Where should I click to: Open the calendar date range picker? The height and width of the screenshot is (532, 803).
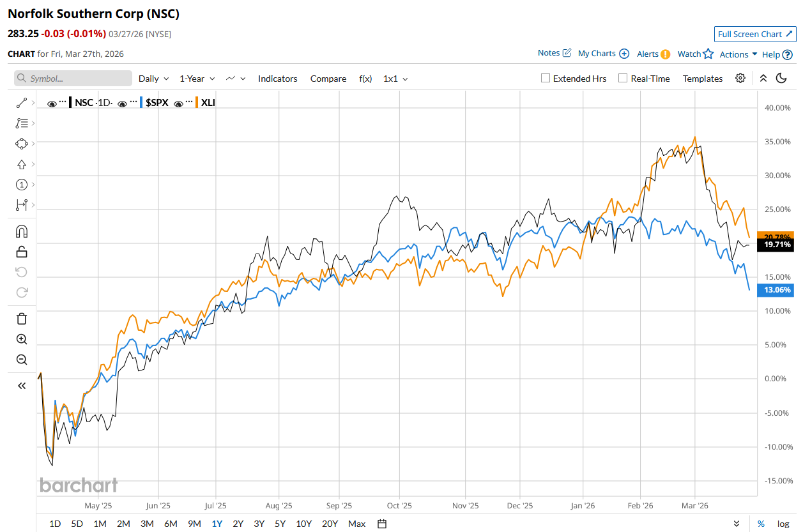382,524
